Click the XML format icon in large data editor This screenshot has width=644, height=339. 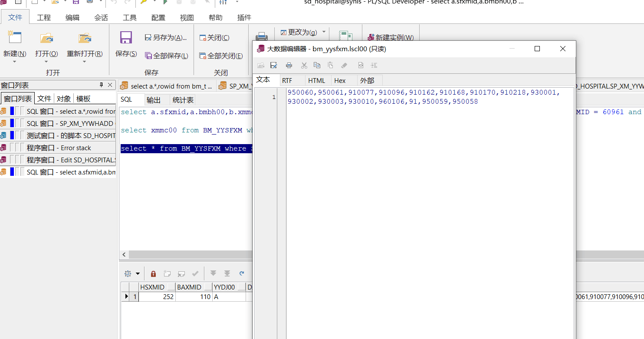coord(361,66)
